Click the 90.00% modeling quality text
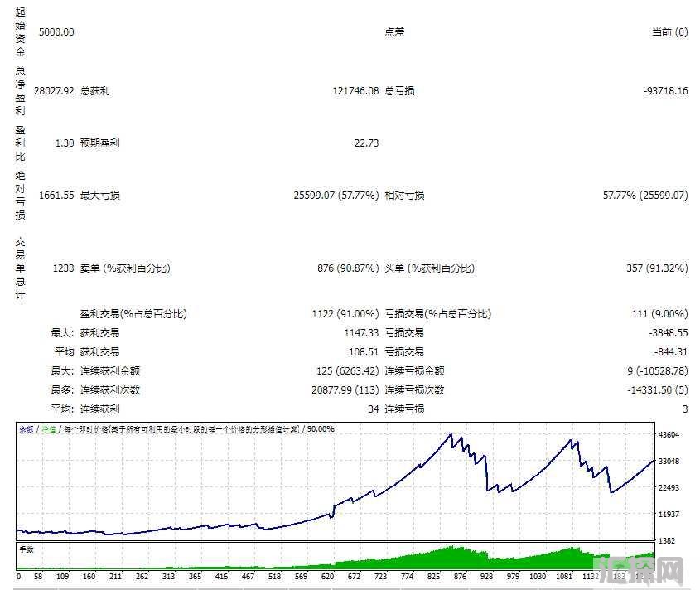This screenshot has height=590, width=700. click(322, 430)
